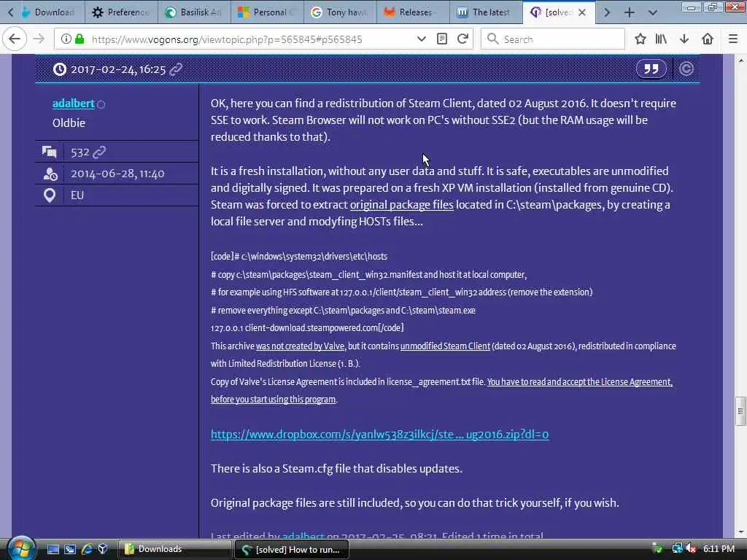Click the page vertical scrollbar thumb
The height and width of the screenshot is (560, 747).
coord(740,411)
